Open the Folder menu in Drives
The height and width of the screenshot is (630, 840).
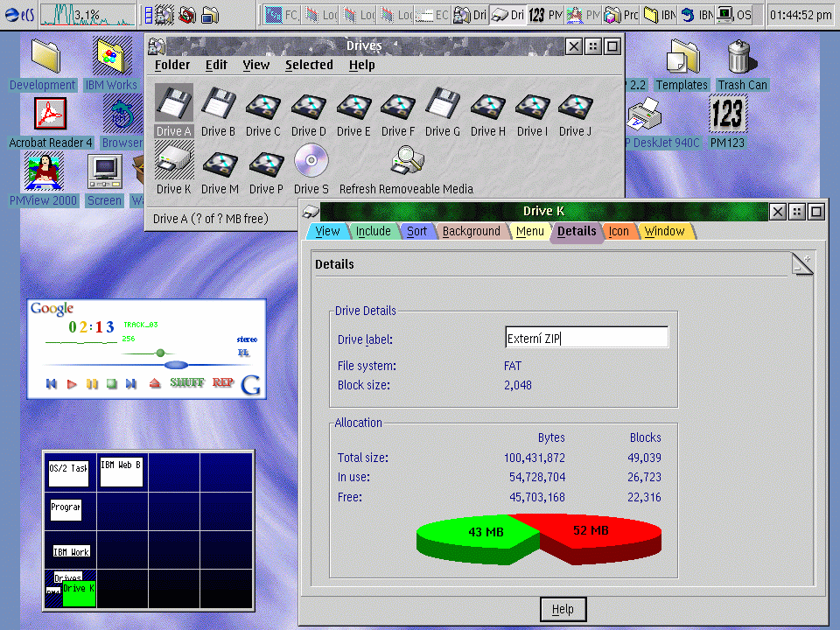click(x=172, y=65)
